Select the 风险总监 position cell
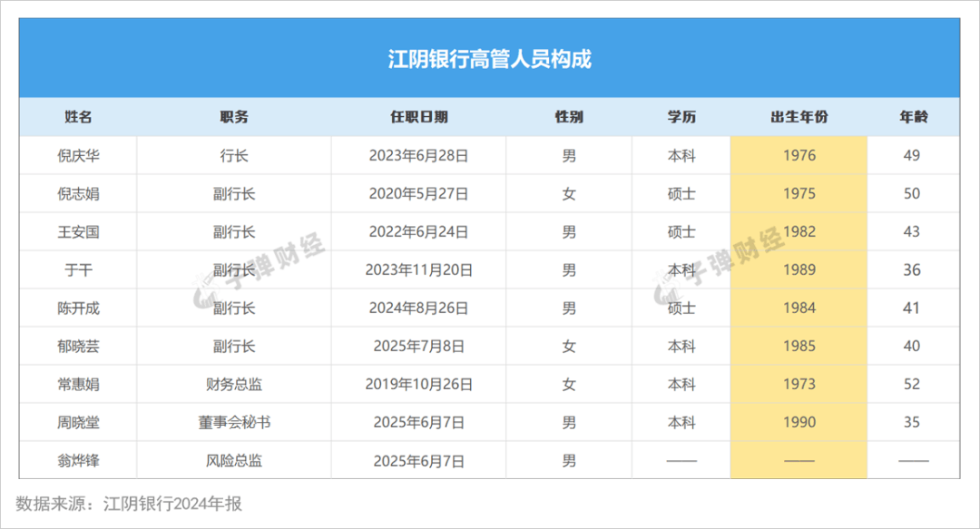The height and width of the screenshot is (529, 980). pyautogui.click(x=234, y=460)
